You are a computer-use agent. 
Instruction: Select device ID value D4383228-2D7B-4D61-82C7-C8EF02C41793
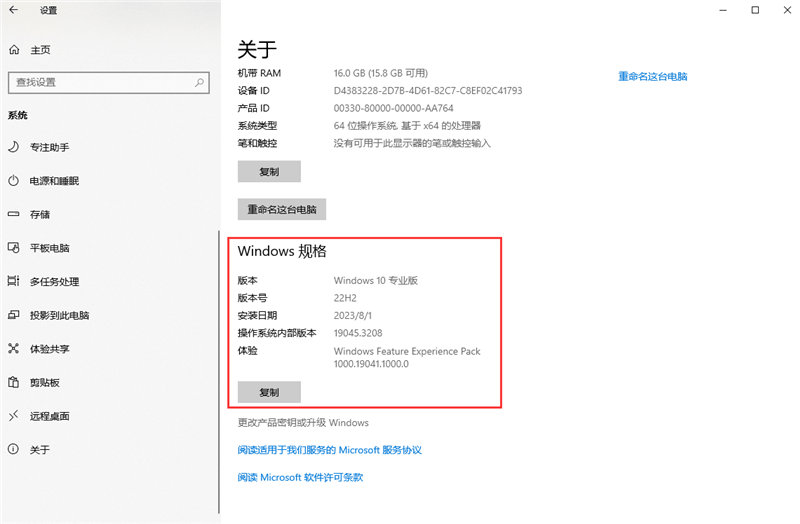pos(428,91)
